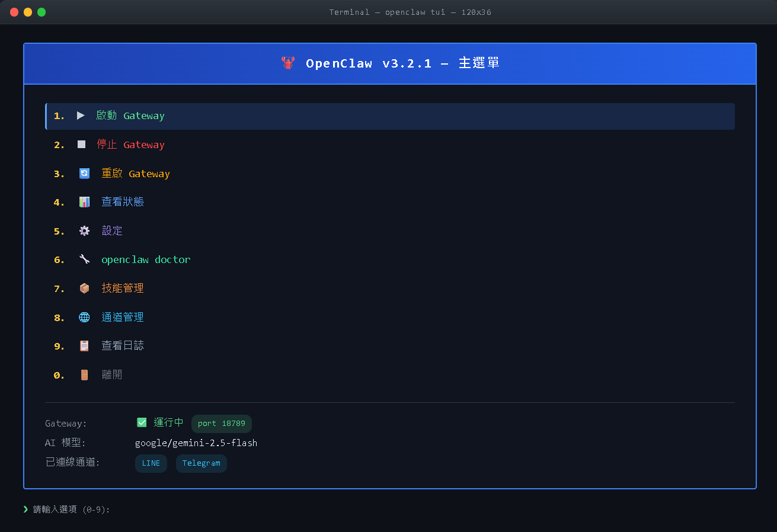Screen dimensions: 777x532
Task: Select the 停止 Gateway option
Action: pos(130,144)
